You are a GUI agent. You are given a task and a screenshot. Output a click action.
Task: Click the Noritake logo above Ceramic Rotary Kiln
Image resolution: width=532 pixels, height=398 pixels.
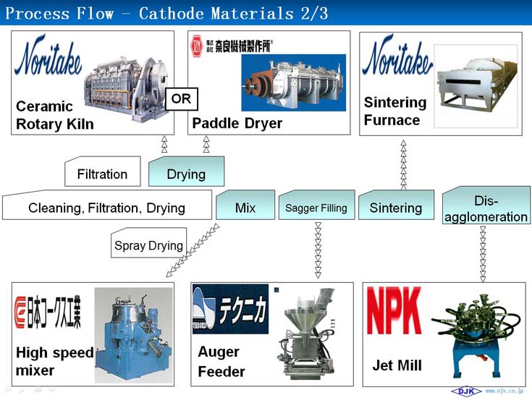click(48, 58)
